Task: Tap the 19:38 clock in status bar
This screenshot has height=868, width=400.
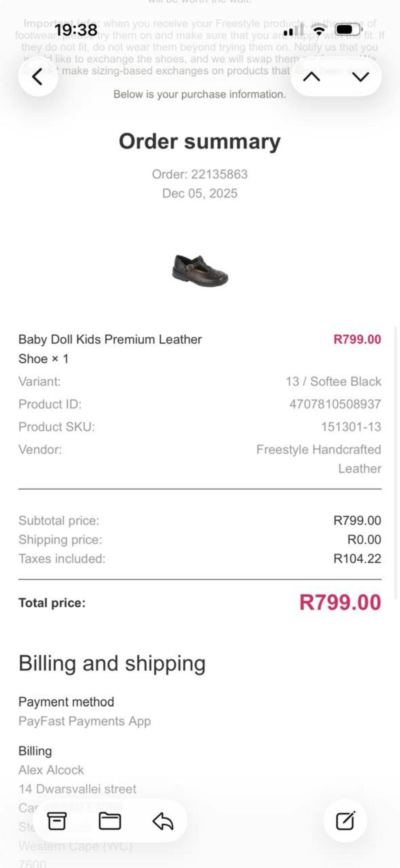Action: click(76, 30)
